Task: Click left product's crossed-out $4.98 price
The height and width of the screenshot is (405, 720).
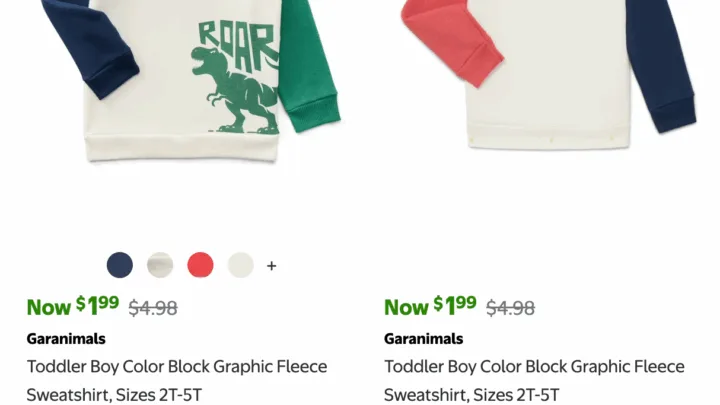Action: (x=153, y=308)
